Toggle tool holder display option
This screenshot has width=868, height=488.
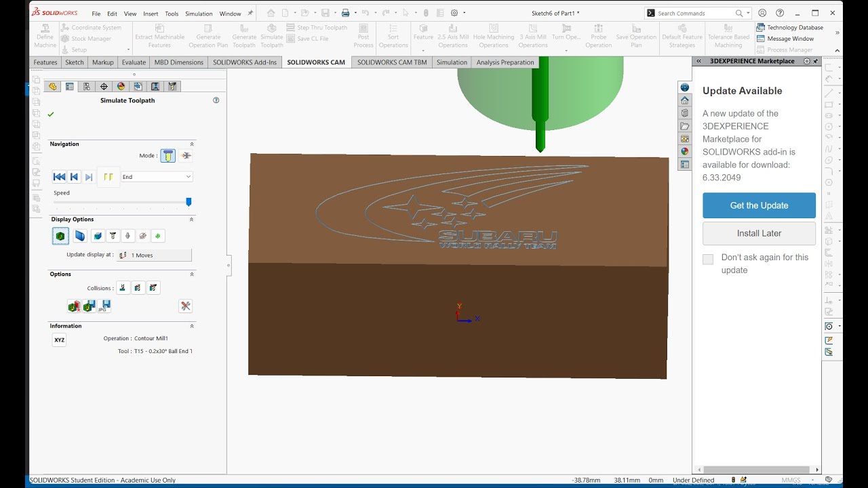[x=127, y=236]
